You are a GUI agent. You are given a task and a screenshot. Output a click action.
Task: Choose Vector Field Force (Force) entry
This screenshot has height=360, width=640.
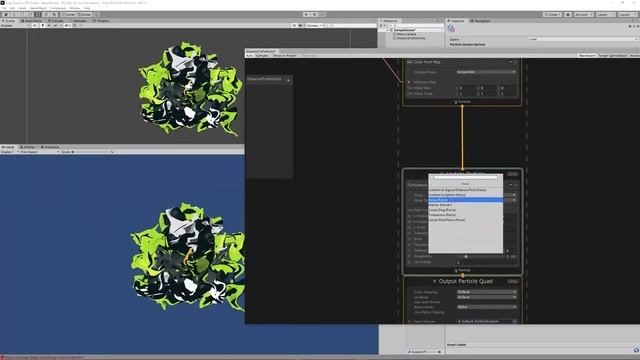point(465,220)
